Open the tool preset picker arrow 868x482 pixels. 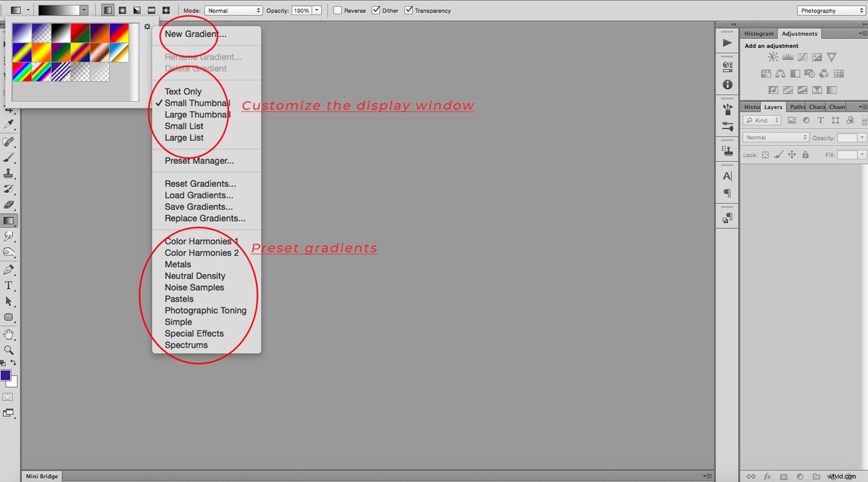28,10
